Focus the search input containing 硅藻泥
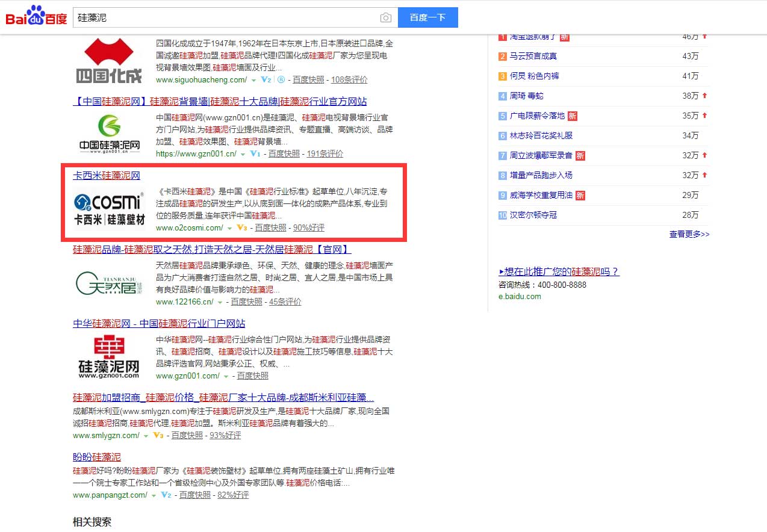This screenshot has width=767, height=532. coord(223,18)
